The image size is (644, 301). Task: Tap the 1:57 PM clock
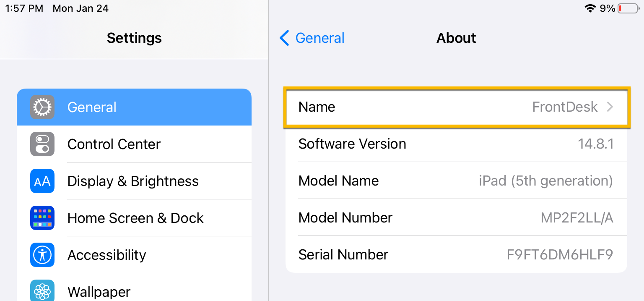coord(24,8)
